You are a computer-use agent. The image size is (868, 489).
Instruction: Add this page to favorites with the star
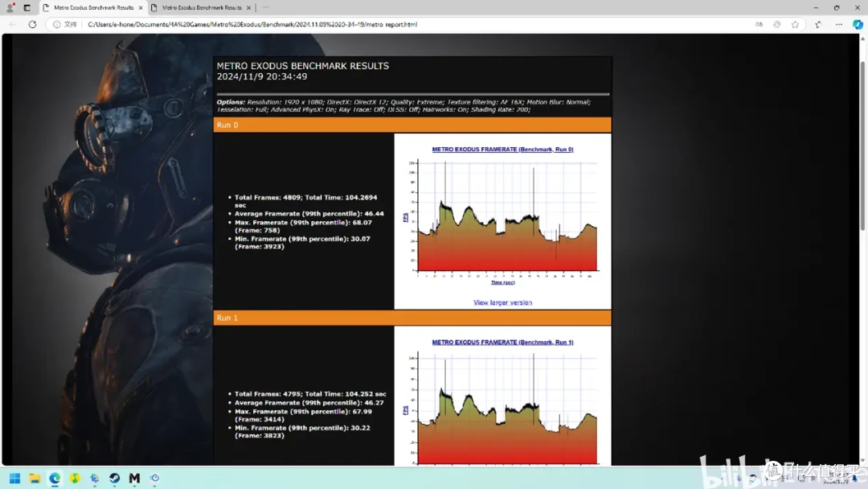pos(795,24)
